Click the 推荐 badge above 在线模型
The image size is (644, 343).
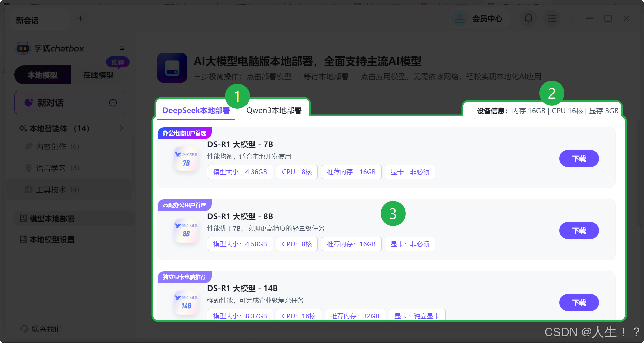pyautogui.click(x=118, y=62)
